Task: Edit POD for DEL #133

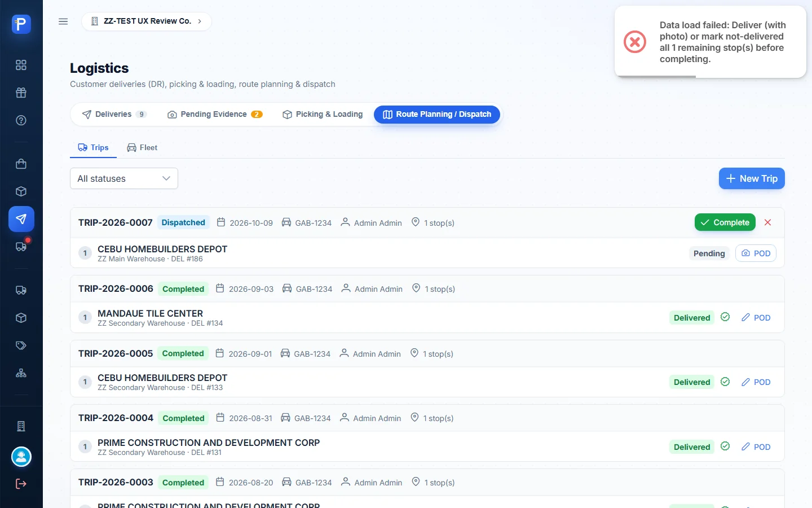Action: [756, 382]
